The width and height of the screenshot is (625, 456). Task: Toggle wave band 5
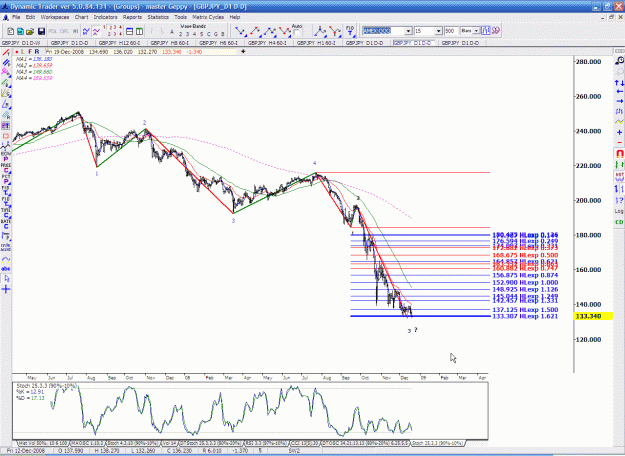coord(202,34)
